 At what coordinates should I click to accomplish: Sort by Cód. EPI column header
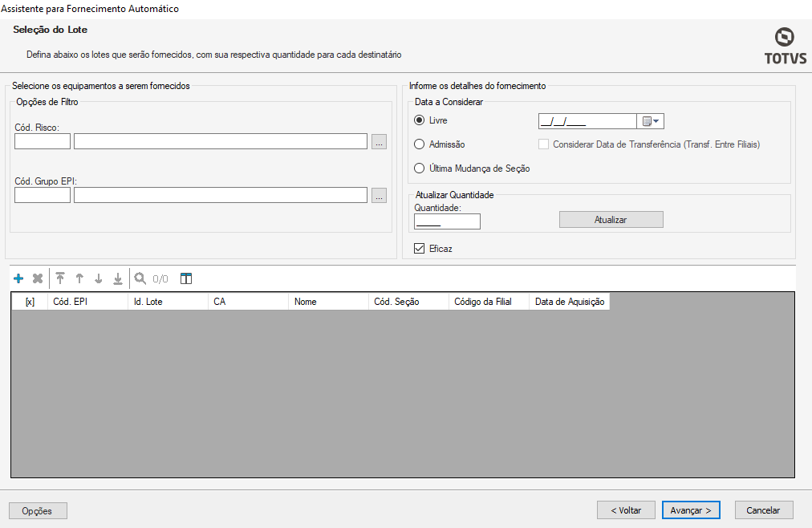coord(87,302)
